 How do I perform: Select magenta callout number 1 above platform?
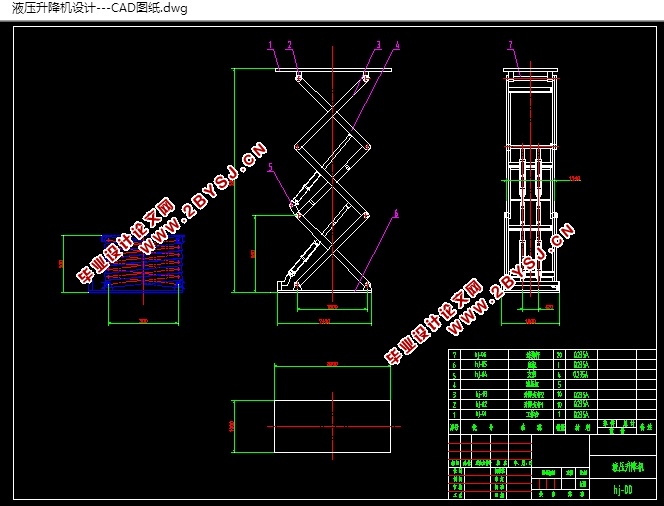271,45
